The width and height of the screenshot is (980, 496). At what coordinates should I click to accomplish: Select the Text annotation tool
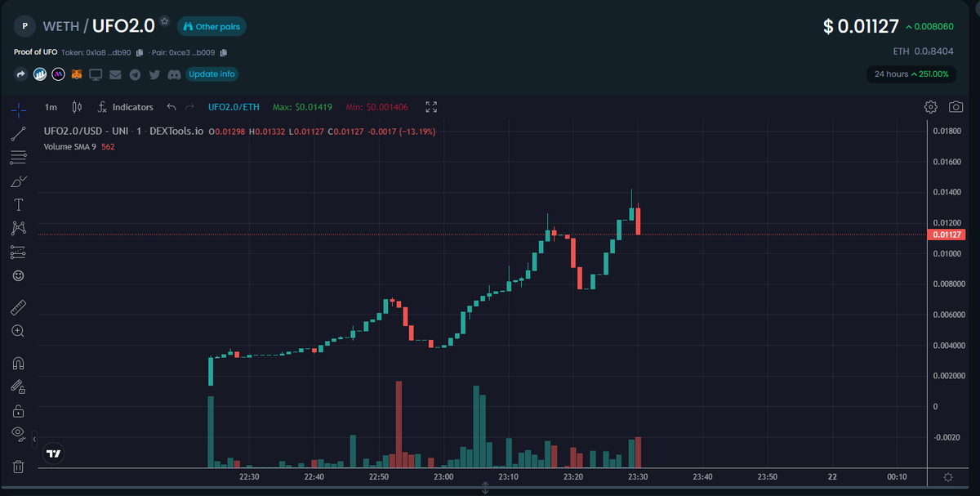pyautogui.click(x=18, y=204)
